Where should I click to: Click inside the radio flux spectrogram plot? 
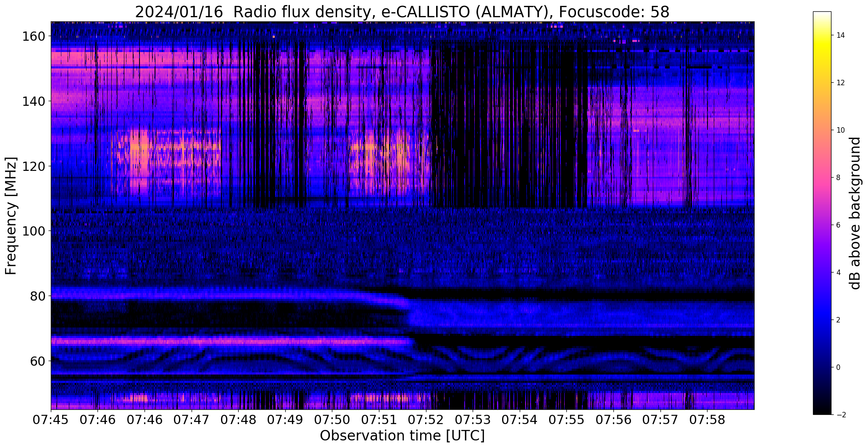402,215
